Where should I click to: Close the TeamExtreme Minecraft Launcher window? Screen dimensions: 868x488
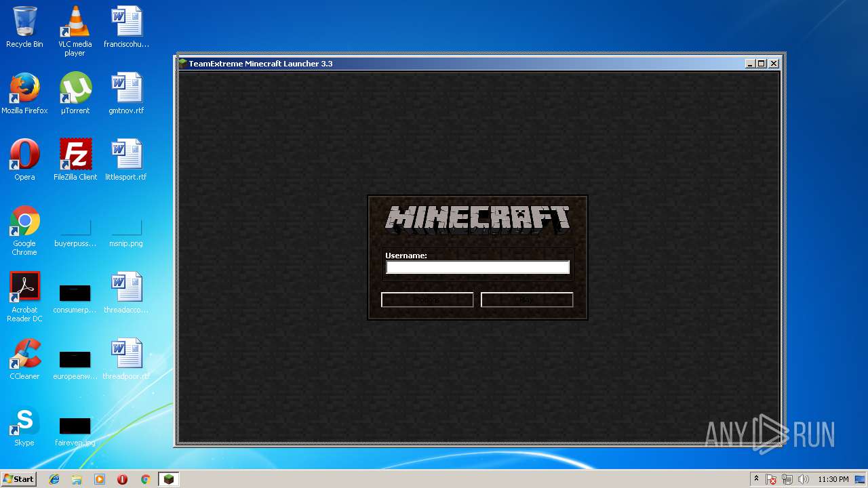(x=774, y=64)
